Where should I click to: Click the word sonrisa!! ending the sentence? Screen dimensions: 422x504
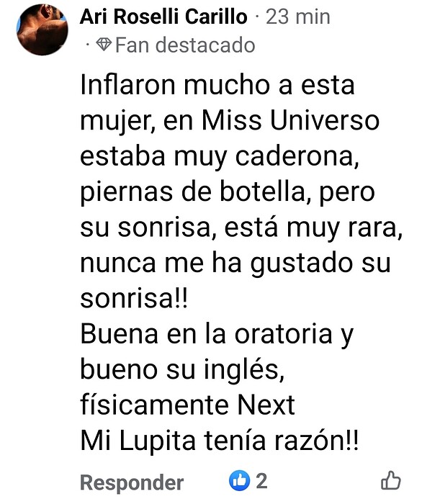coord(134,299)
